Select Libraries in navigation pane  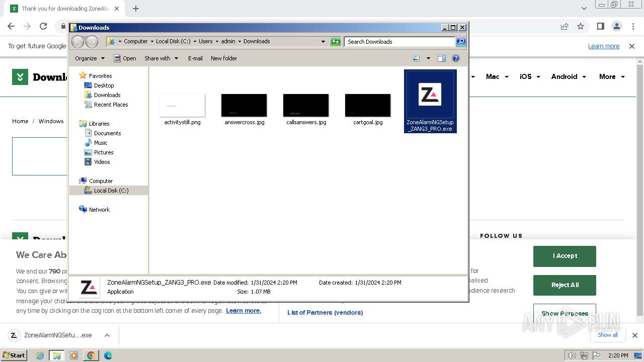[x=99, y=124]
